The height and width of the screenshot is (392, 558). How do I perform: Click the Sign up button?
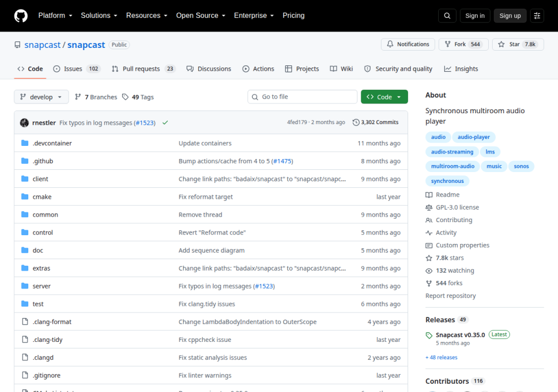click(x=510, y=16)
